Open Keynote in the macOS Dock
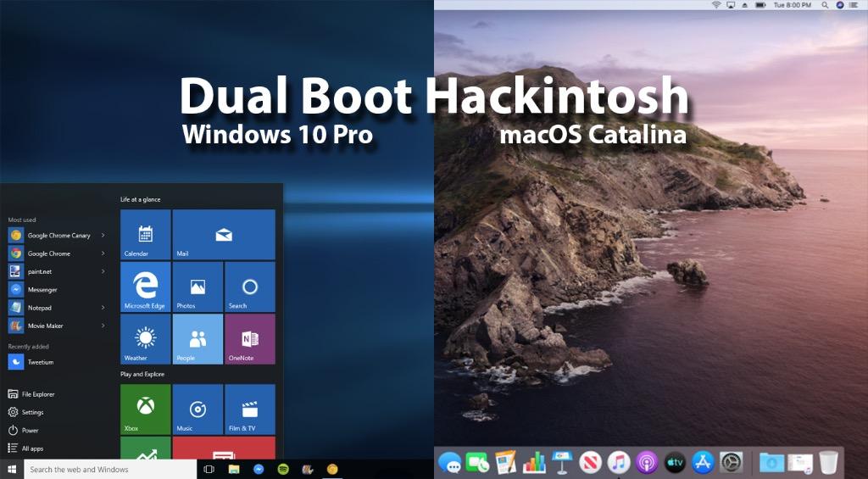The image size is (868, 479). pyautogui.click(x=562, y=462)
